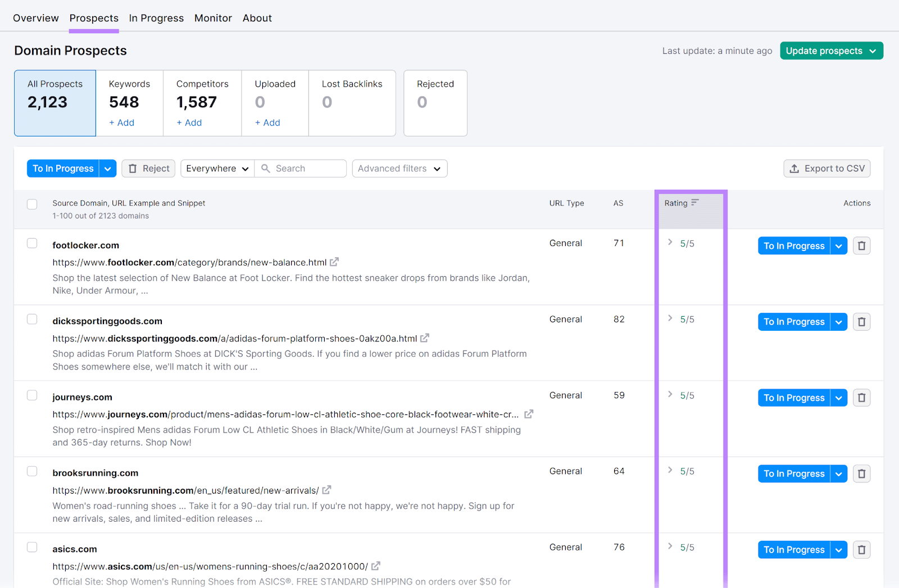This screenshot has height=588, width=899.
Task: Click external link icon for brooksrunning.com URL
Action: pos(326,490)
